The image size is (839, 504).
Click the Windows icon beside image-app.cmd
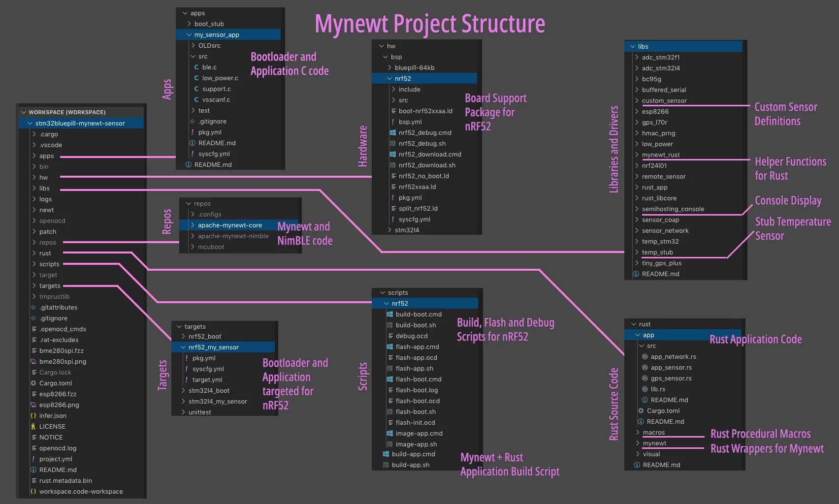tap(390, 433)
